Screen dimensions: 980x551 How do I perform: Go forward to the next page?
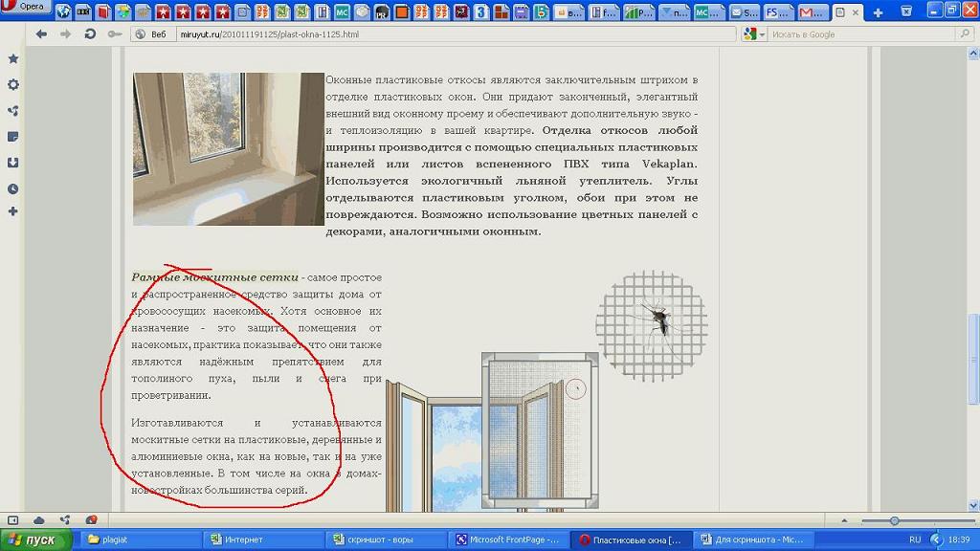coord(65,34)
